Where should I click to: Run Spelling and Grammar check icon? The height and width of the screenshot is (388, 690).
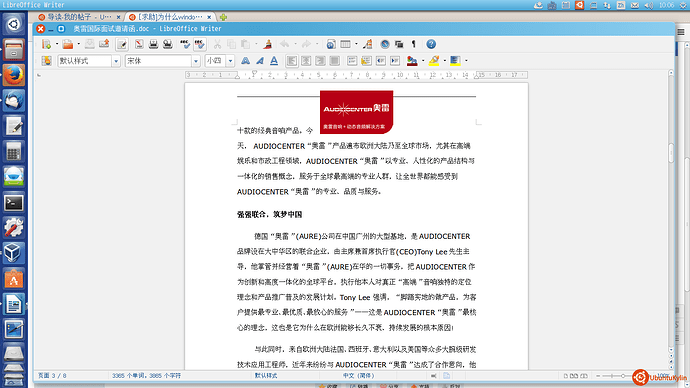[185, 44]
